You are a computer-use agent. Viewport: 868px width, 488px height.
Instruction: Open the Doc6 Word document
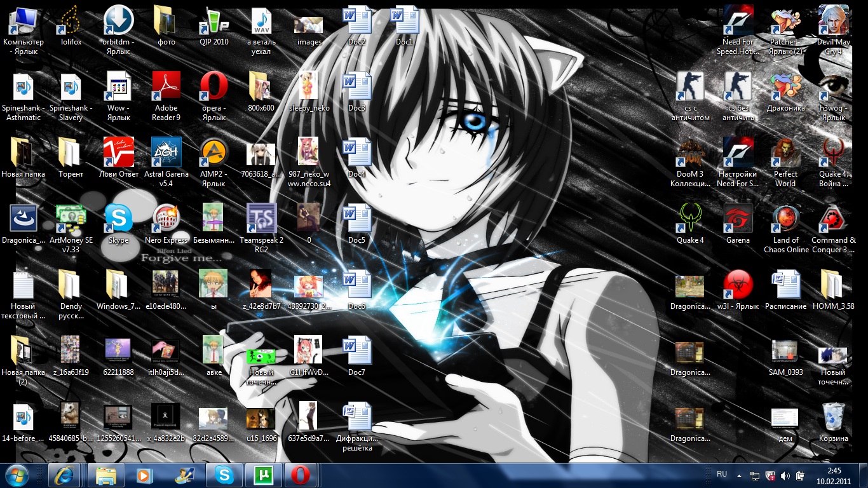click(x=356, y=285)
